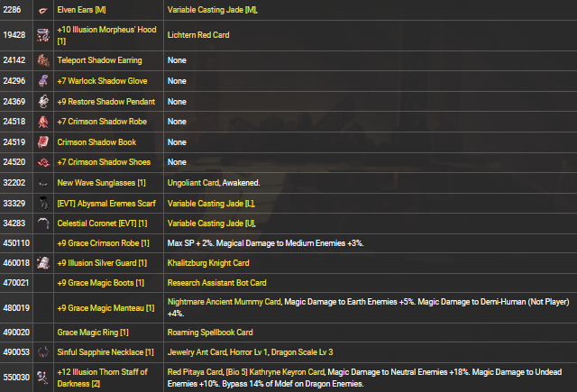
Task: Click the Crimson Shadow Book icon
Action: 43,142
